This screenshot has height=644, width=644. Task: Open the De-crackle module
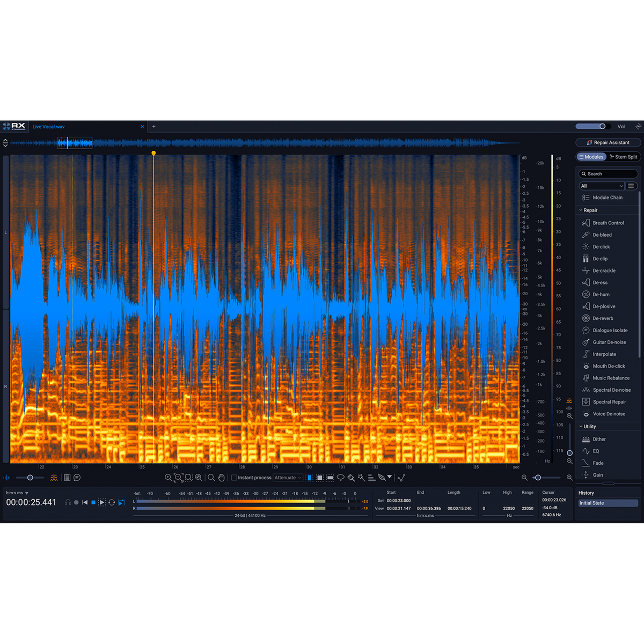[599, 270]
